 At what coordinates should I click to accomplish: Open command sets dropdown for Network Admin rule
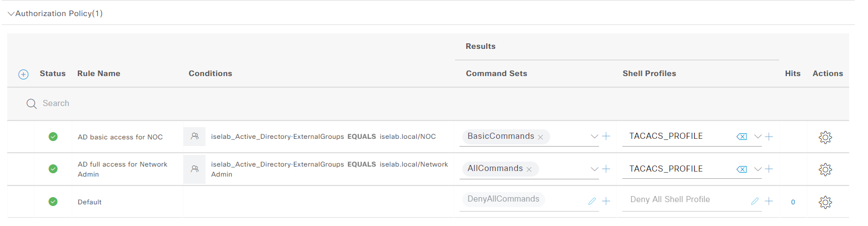594,169
